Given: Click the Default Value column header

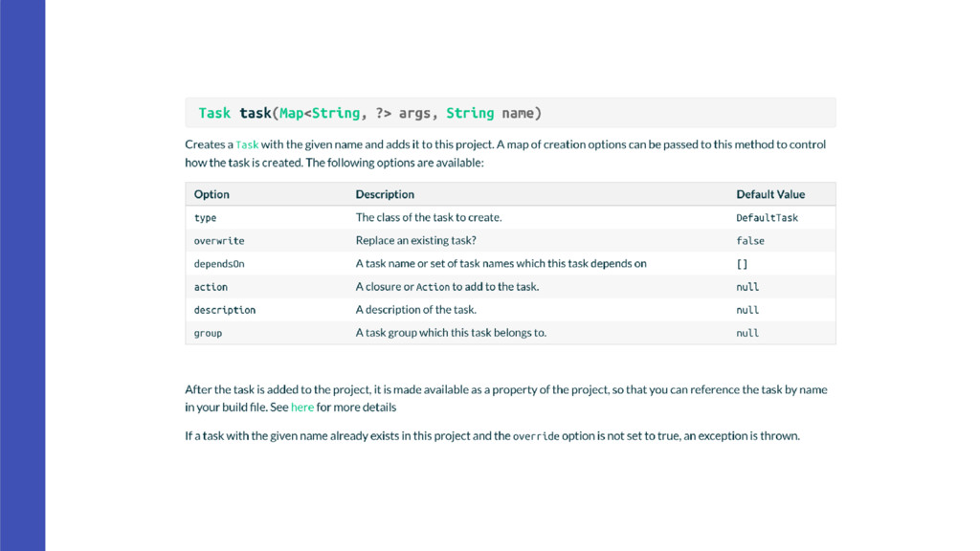Looking at the screenshot, I should [x=770, y=194].
